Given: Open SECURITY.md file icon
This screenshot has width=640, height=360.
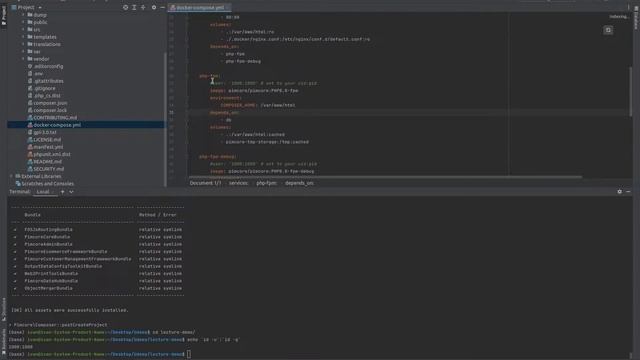Looking at the screenshot, I should point(30,169).
